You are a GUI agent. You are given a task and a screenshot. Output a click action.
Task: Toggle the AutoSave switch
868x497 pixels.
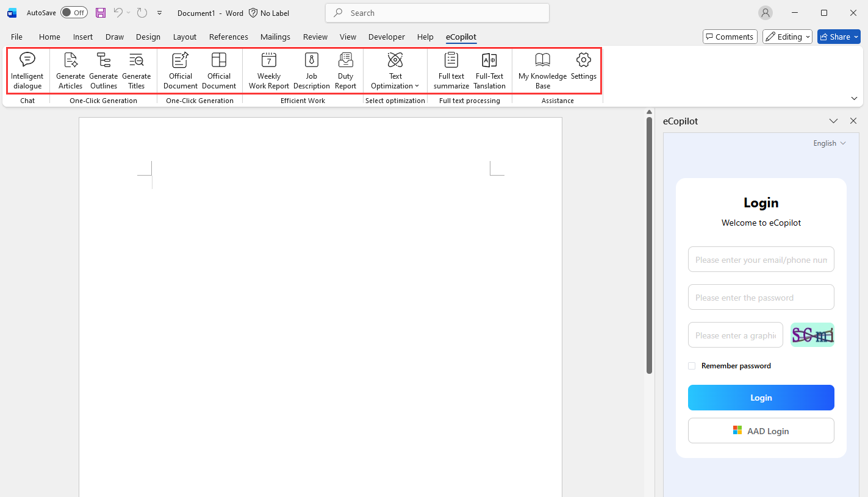74,13
